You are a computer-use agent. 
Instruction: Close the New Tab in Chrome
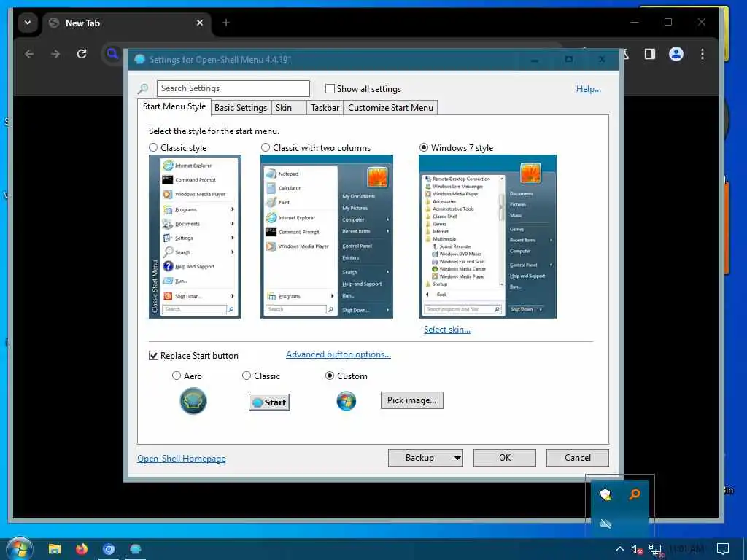[200, 23]
